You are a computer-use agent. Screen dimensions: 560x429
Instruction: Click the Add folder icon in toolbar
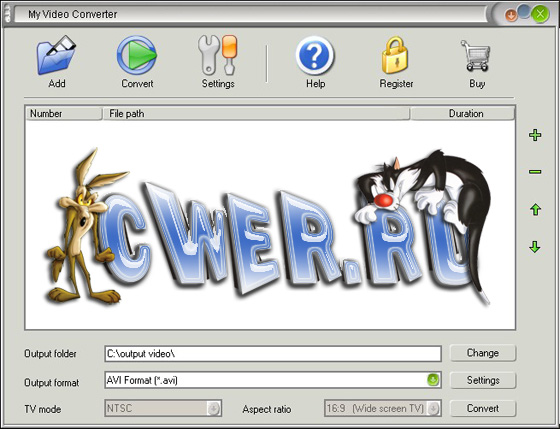point(56,55)
